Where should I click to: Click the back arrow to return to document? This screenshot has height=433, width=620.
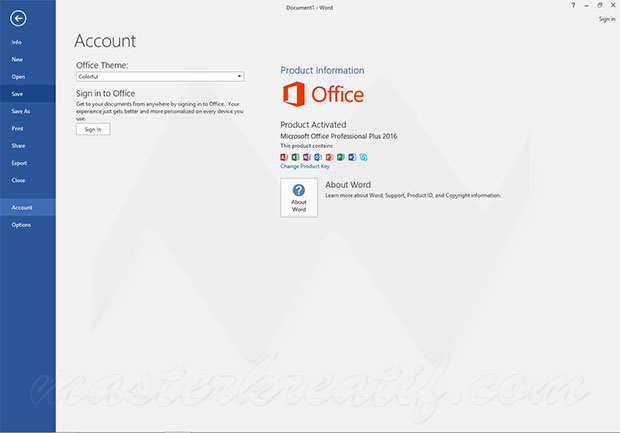click(x=18, y=18)
